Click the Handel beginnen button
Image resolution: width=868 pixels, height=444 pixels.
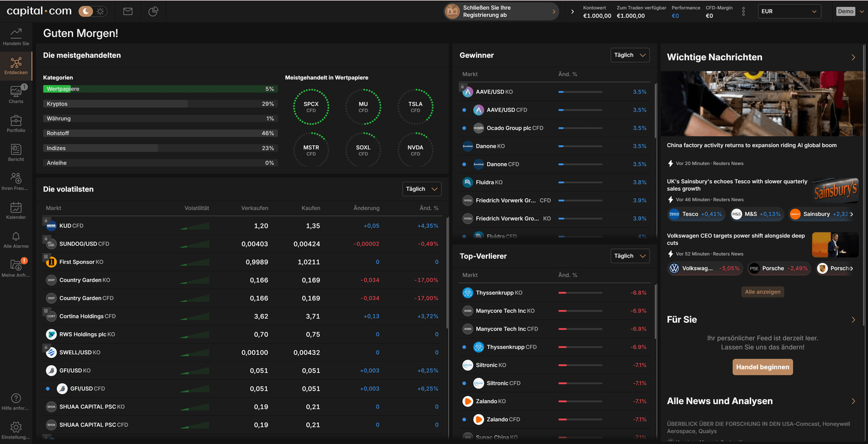pos(763,367)
